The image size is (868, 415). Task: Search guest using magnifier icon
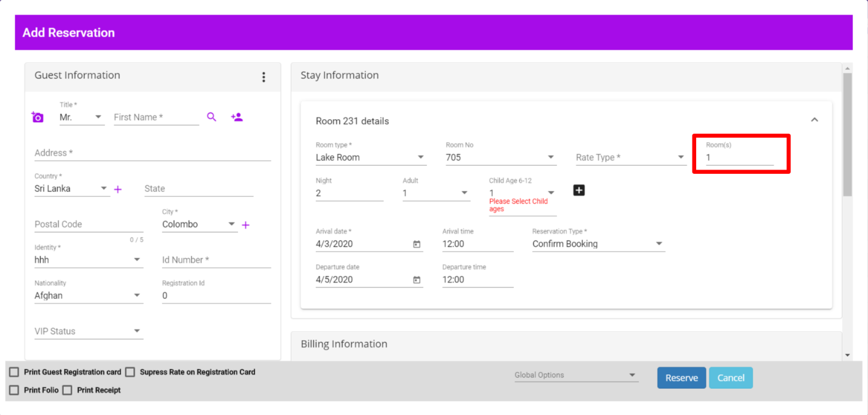click(x=211, y=117)
